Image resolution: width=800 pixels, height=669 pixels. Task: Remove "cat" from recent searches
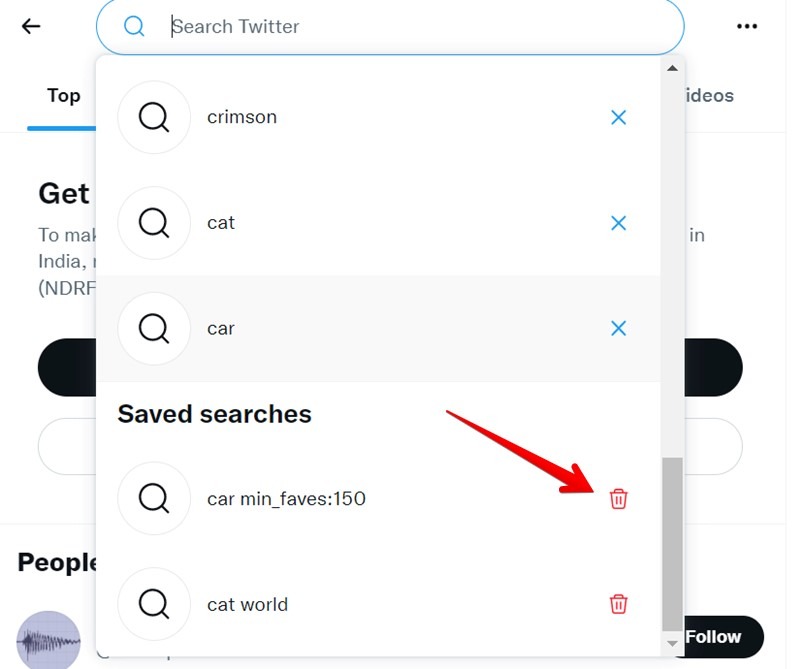pyautogui.click(x=618, y=223)
